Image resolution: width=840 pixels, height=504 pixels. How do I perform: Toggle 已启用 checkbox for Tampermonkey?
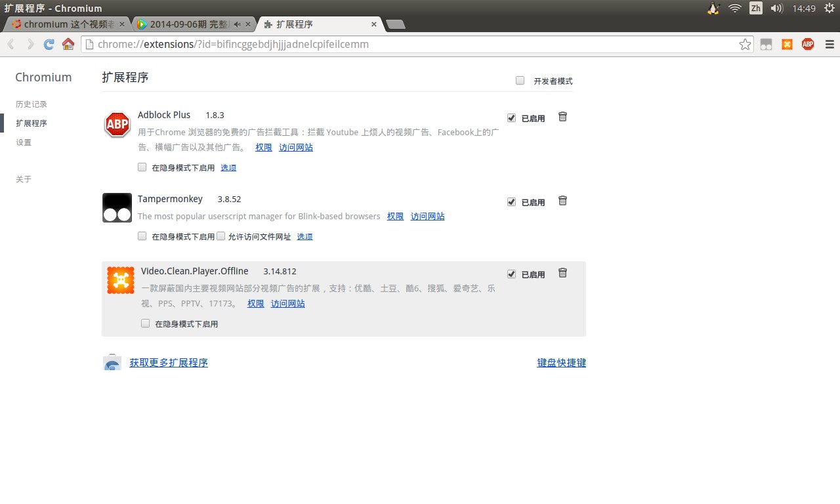coord(511,201)
